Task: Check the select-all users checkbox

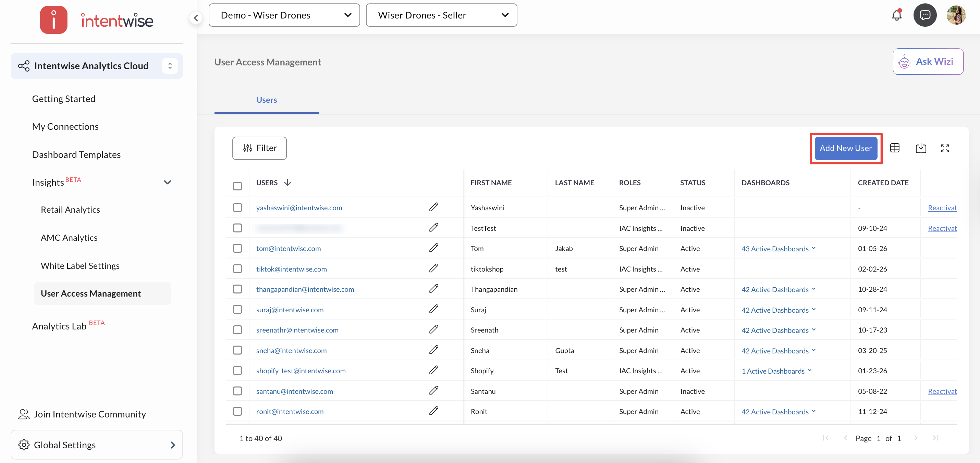Action: (237, 186)
